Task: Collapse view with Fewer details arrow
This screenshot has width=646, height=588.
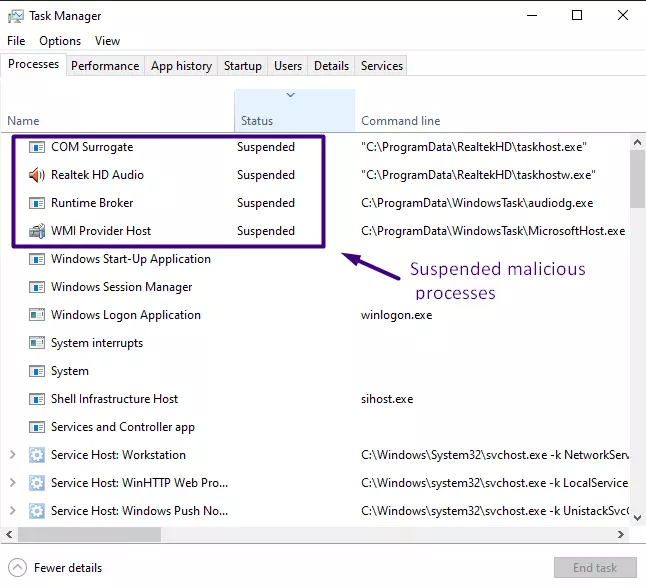Action: tap(17, 568)
